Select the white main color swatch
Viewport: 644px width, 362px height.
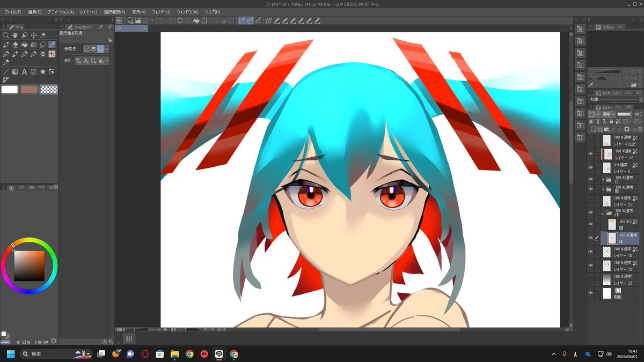[x=10, y=90]
